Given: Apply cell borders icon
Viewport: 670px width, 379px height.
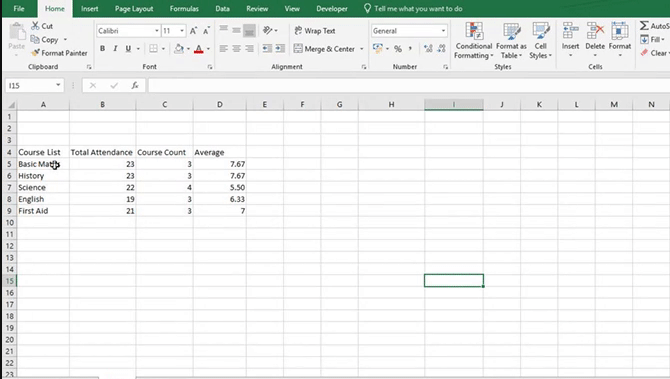Looking at the screenshot, I should (x=153, y=49).
